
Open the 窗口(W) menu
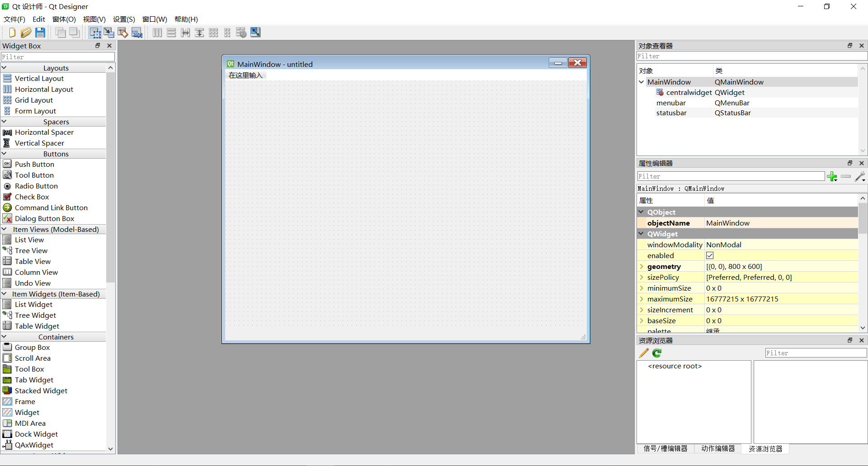(155, 19)
